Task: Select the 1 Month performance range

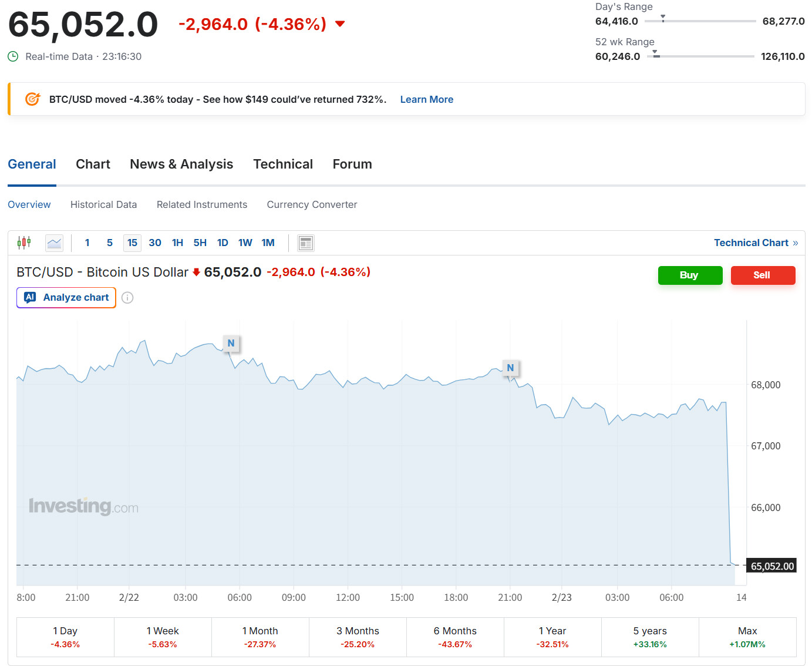Action: pyautogui.click(x=260, y=637)
